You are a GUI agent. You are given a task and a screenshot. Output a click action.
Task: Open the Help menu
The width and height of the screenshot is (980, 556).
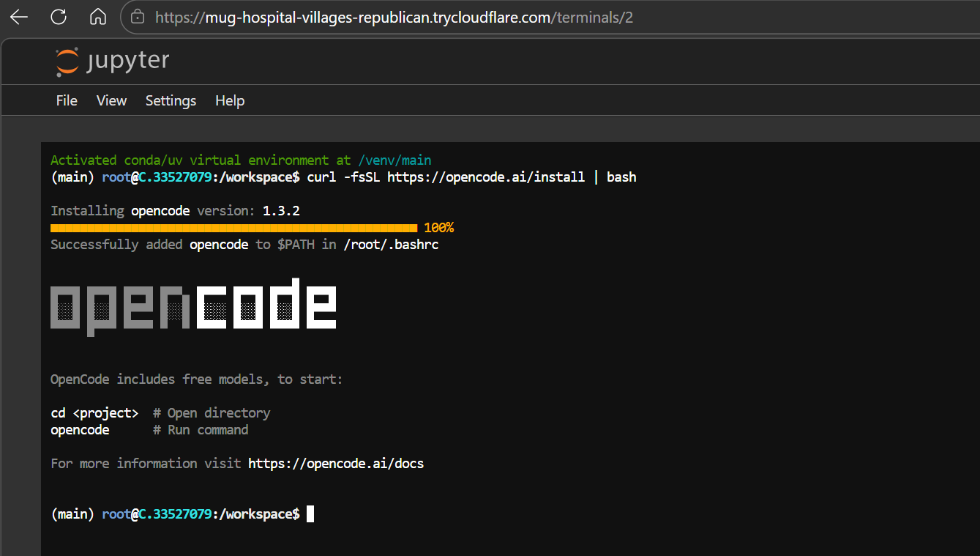230,100
